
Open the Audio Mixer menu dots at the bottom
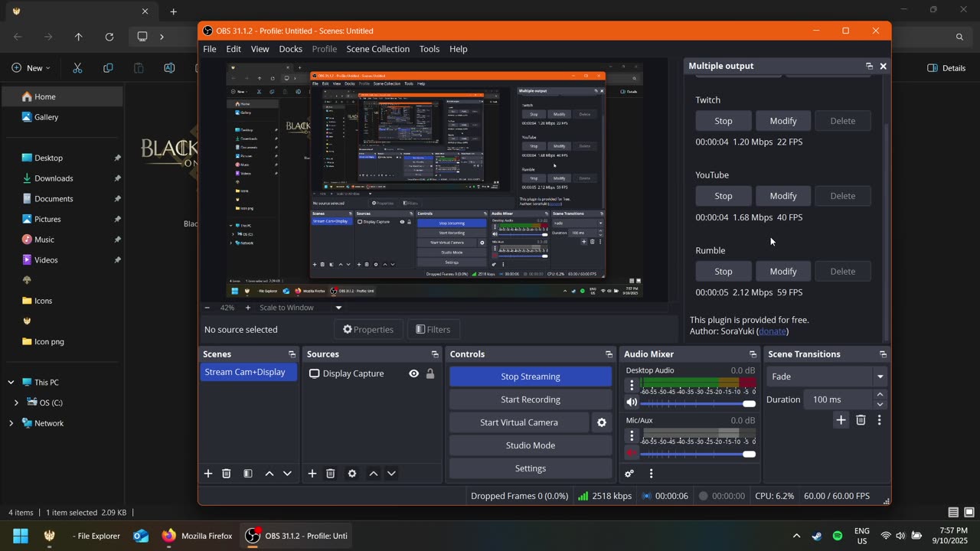tap(651, 474)
